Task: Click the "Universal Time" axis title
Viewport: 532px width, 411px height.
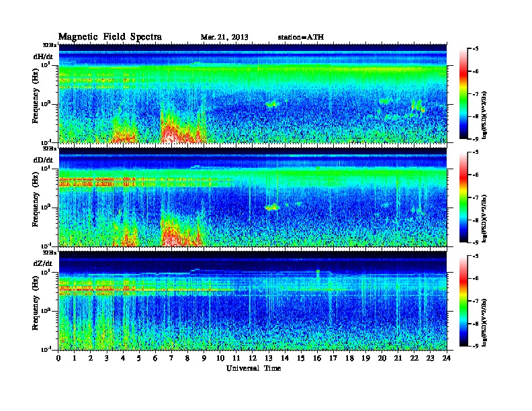Action: point(254,368)
